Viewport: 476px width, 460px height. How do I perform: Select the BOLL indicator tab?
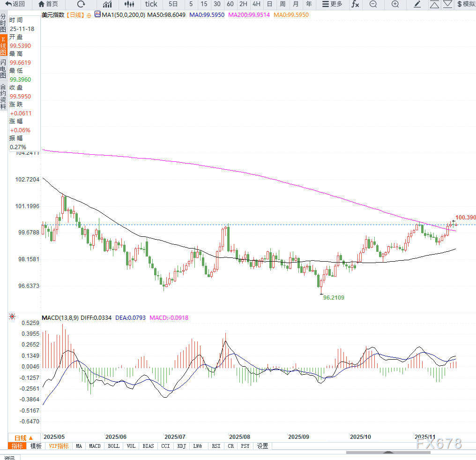click(113, 446)
